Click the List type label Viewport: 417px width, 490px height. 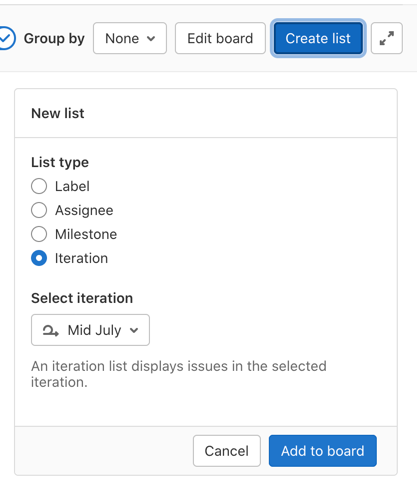(x=60, y=162)
